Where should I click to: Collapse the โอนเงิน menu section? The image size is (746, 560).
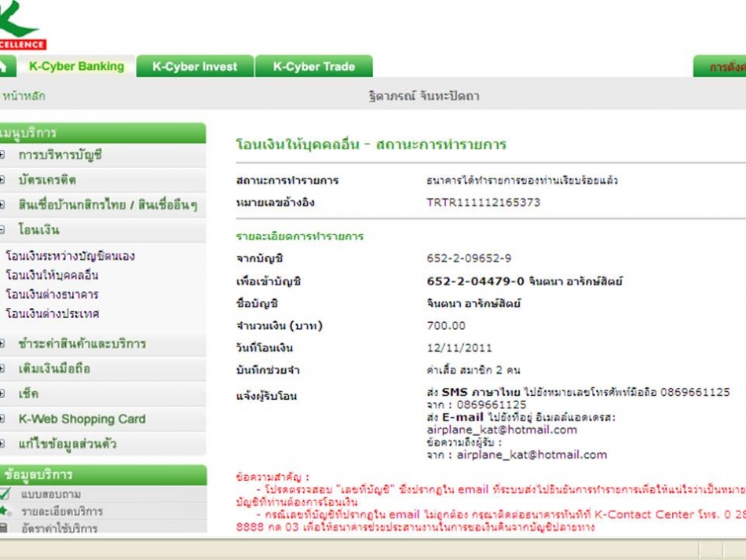[38, 230]
